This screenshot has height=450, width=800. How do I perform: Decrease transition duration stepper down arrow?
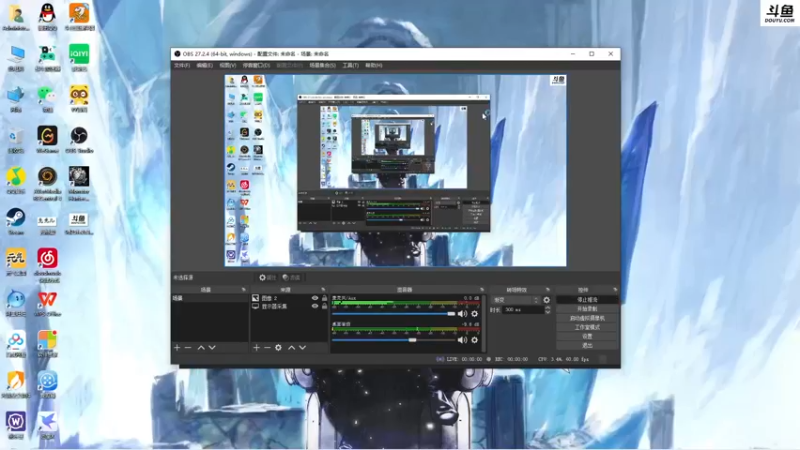547,312
